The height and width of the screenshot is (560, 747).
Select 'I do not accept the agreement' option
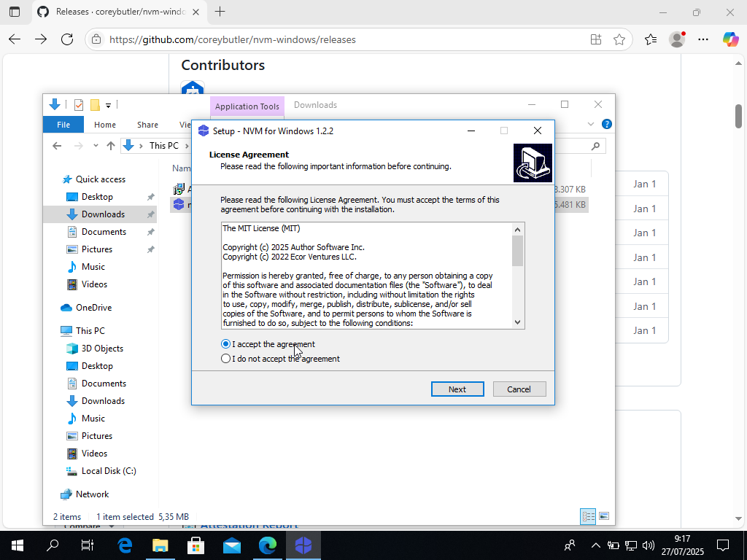[226, 359]
